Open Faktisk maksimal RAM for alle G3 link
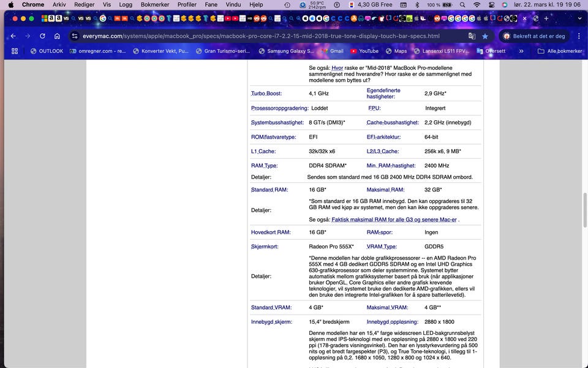The width and height of the screenshot is (588, 368). click(394, 220)
